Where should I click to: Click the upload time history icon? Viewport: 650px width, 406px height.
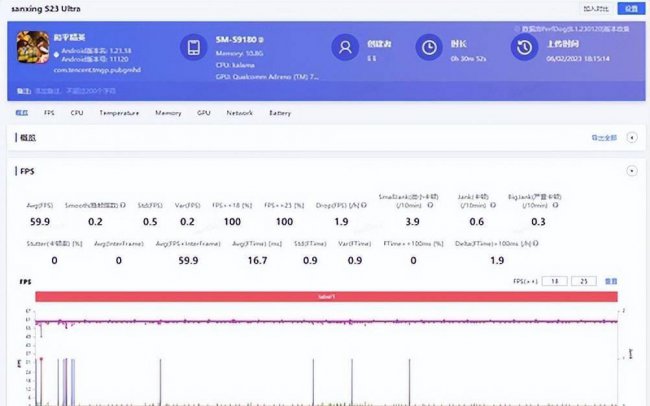point(524,47)
